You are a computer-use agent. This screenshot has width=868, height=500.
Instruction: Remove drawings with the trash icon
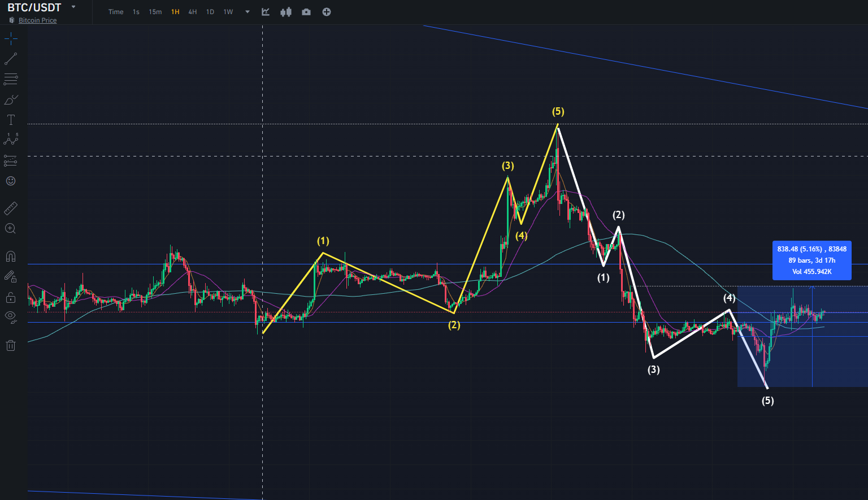click(11, 345)
